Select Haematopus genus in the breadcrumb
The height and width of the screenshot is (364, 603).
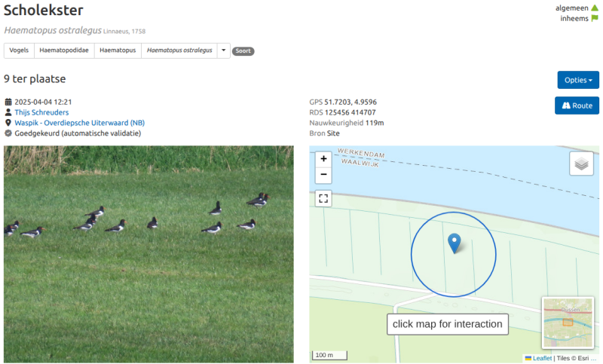[x=118, y=50]
